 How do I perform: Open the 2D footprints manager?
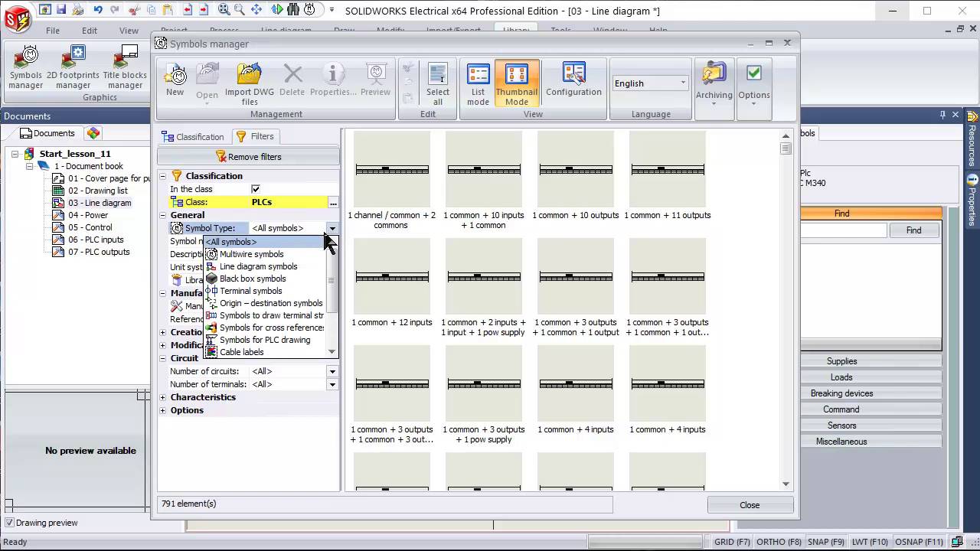coord(73,67)
